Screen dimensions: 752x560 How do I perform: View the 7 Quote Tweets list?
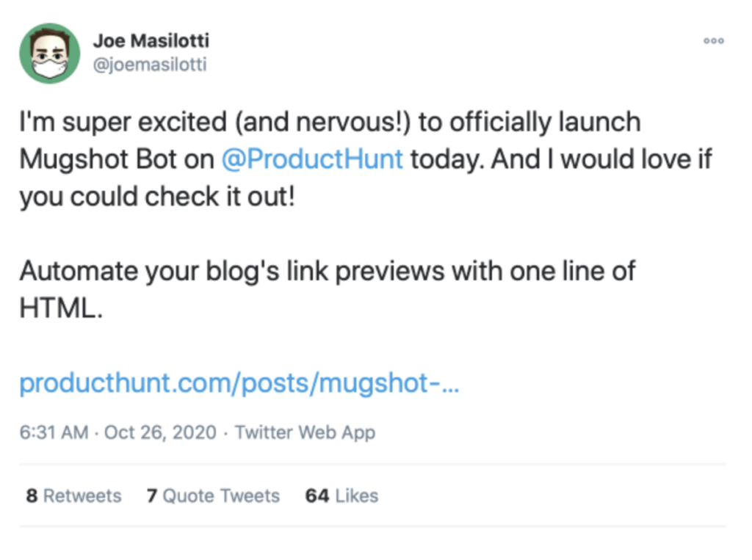point(213,496)
